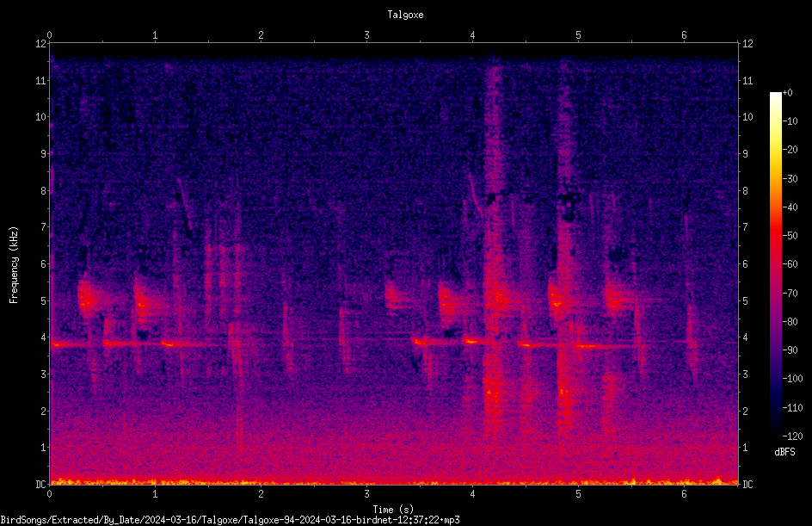Click the 1 second mark on the top time axis
Viewport: 812px width, 526px height.
pyautogui.click(x=155, y=35)
